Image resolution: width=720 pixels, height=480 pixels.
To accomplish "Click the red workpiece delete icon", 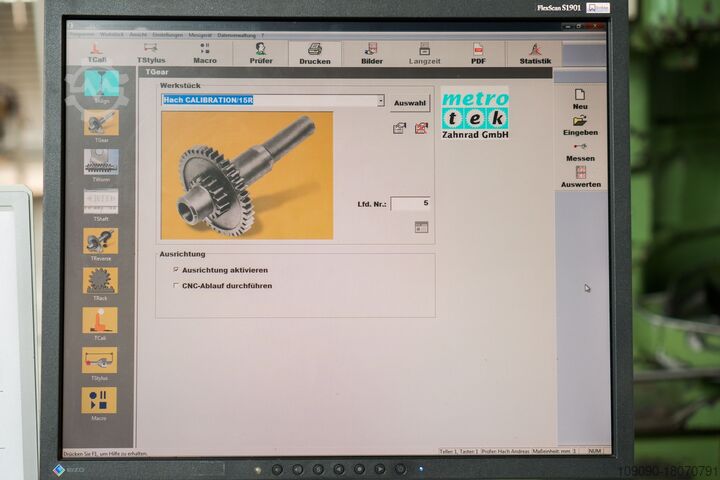I will [x=421, y=128].
